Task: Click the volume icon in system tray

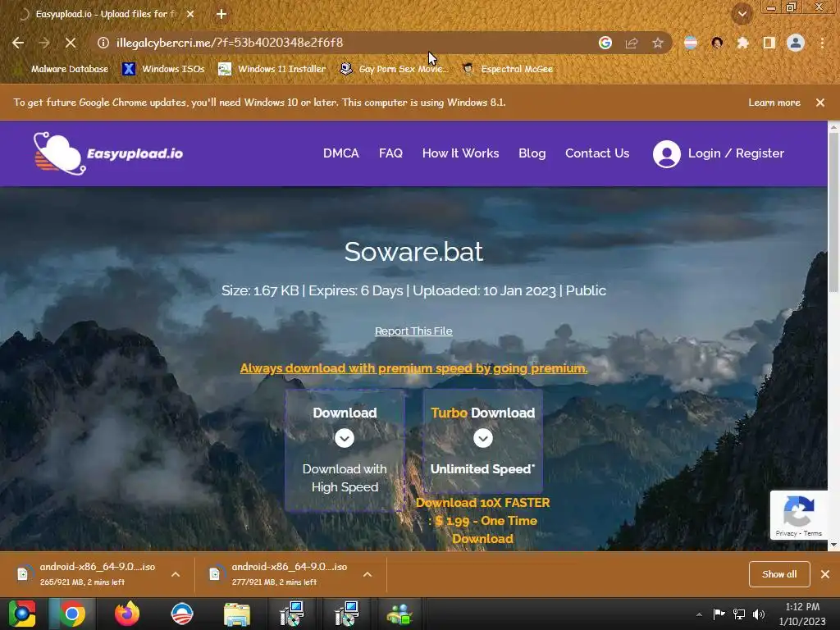Action: click(x=759, y=614)
